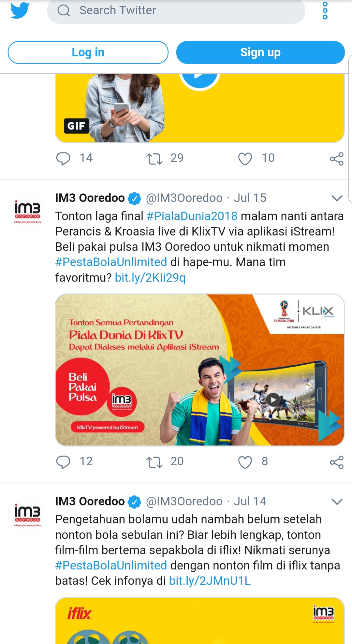352x644 pixels.
Task: Open the three-dot overflow menu
Action: pyautogui.click(x=325, y=10)
